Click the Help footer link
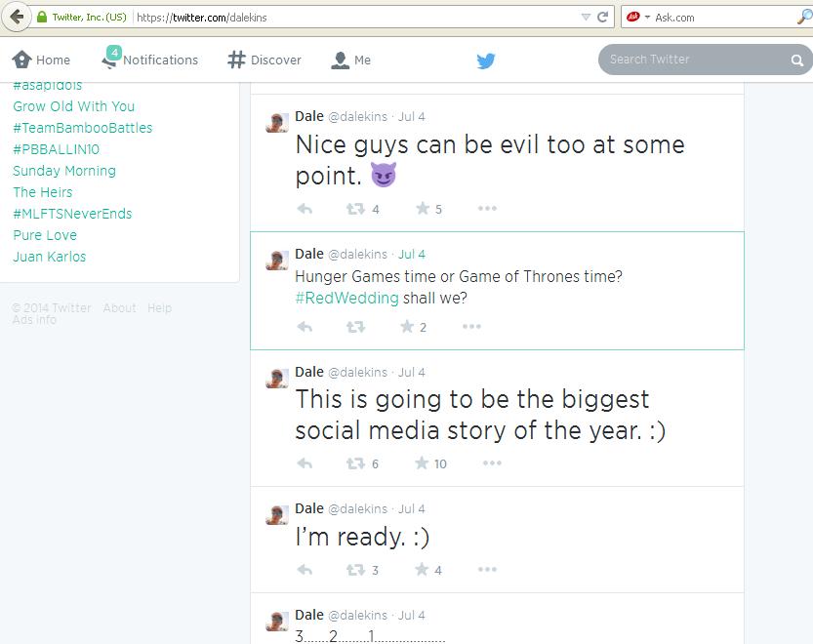Image resolution: width=813 pixels, height=644 pixels. pyautogui.click(x=159, y=308)
